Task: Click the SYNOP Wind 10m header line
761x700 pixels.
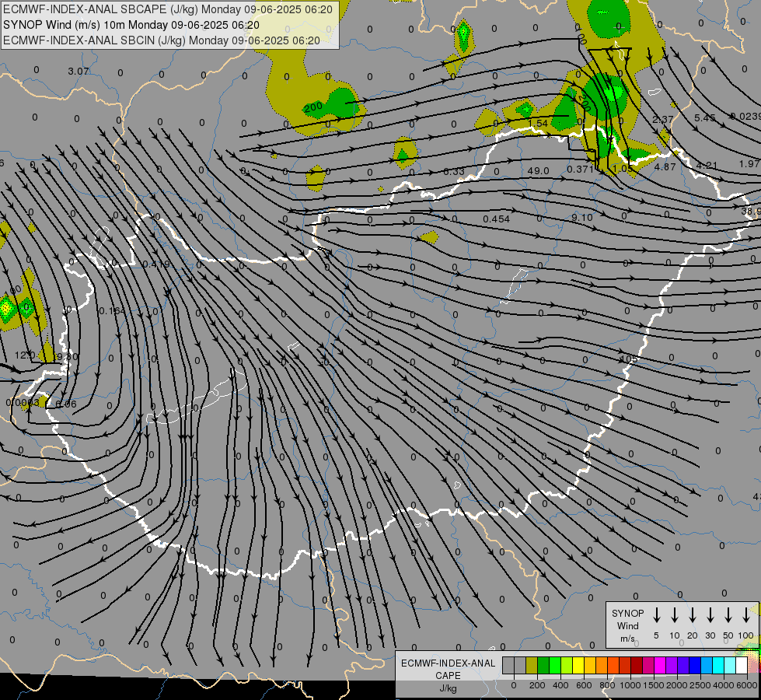Action: pyautogui.click(x=131, y=25)
